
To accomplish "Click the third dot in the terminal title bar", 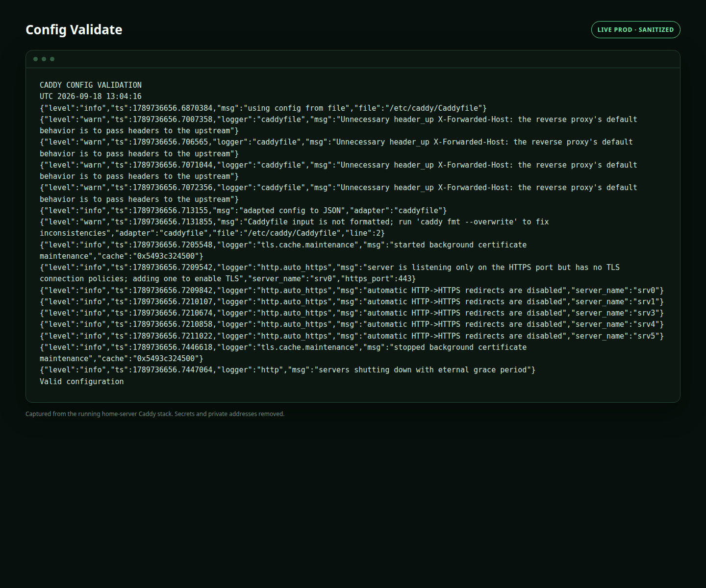I will click(x=52, y=59).
